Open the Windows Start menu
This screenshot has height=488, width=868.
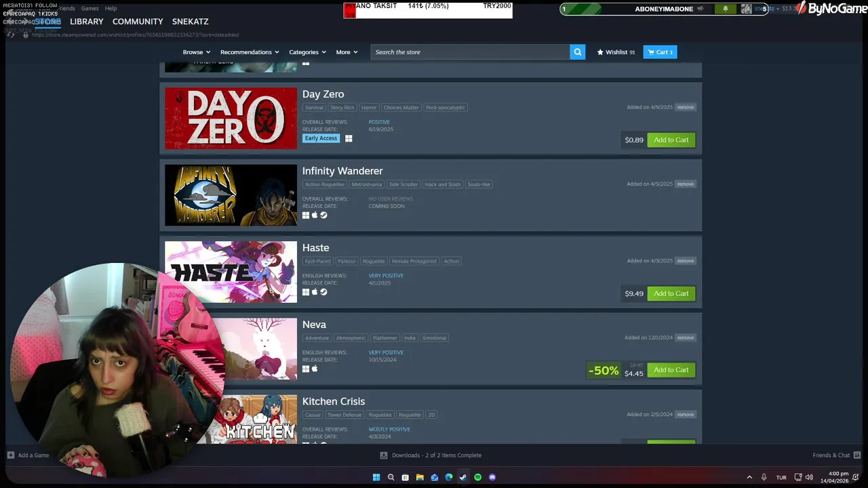click(376, 477)
